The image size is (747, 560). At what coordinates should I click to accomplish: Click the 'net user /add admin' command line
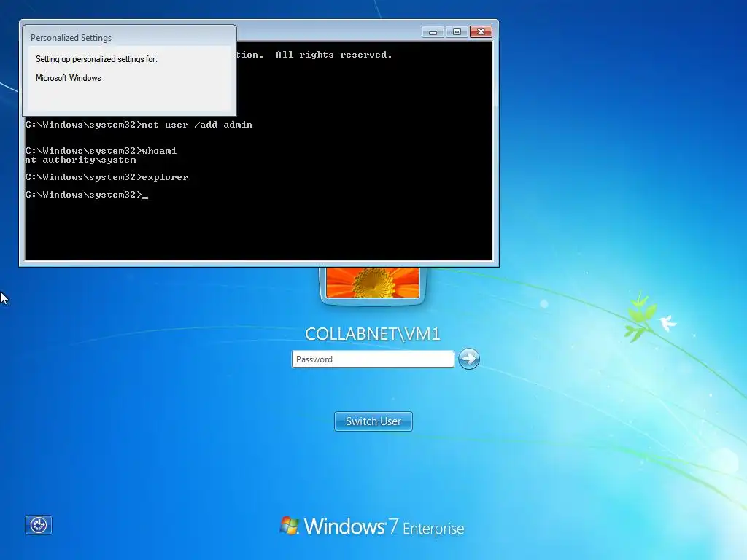(x=139, y=125)
